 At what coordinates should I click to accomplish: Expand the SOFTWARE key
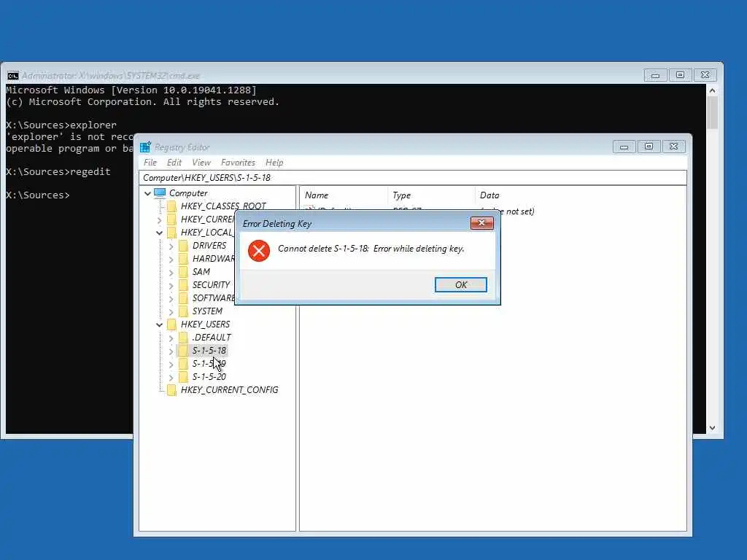click(171, 298)
